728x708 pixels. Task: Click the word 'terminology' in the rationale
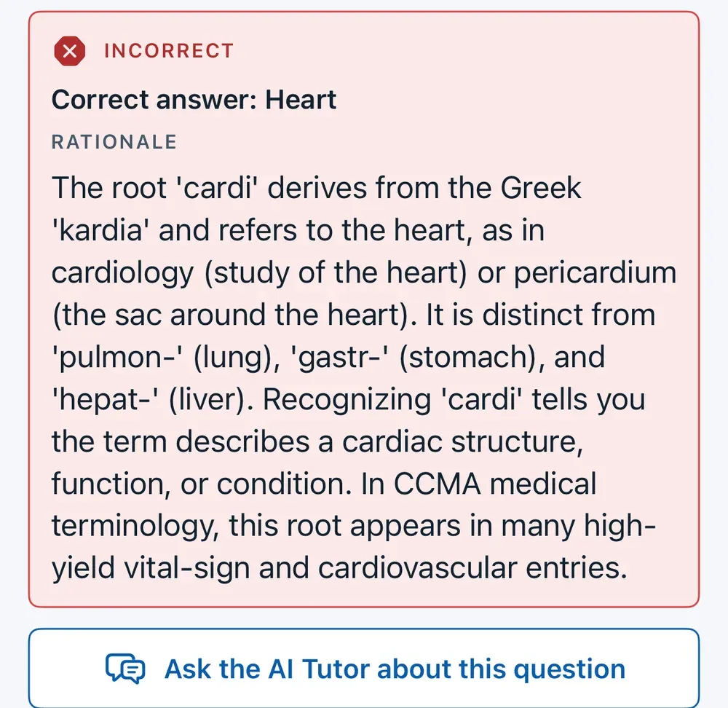[x=135, y=527]
